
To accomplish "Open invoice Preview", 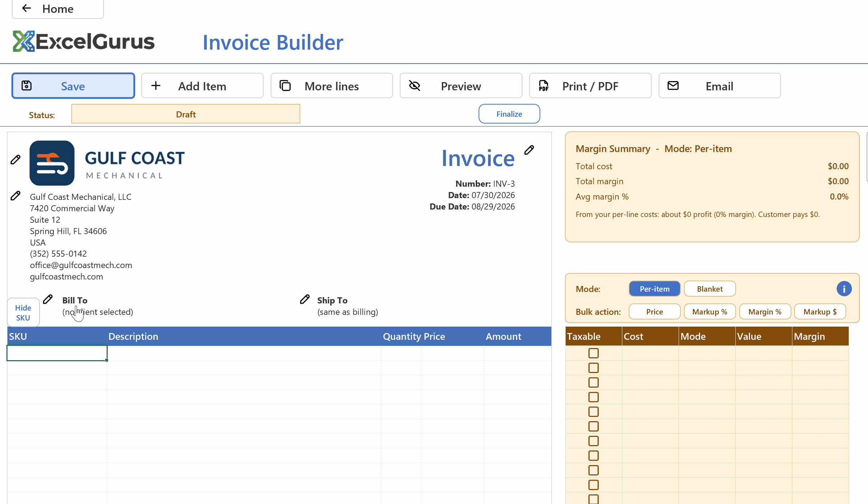I will (x=461, y=86).
